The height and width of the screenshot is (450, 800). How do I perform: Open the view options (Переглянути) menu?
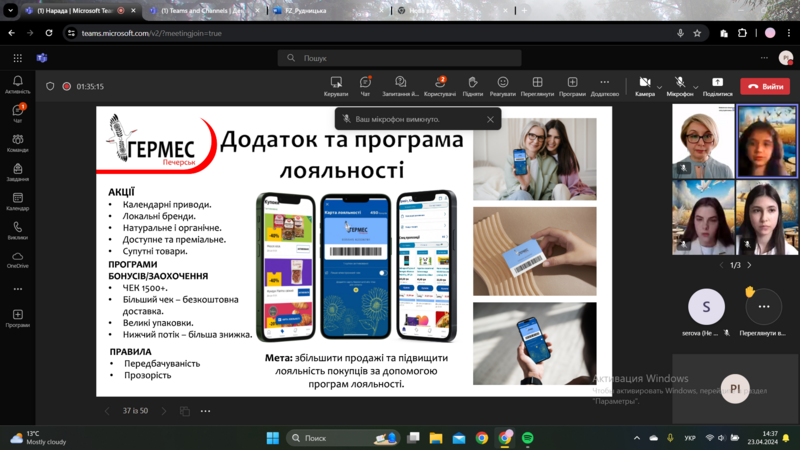click(537, 86)
